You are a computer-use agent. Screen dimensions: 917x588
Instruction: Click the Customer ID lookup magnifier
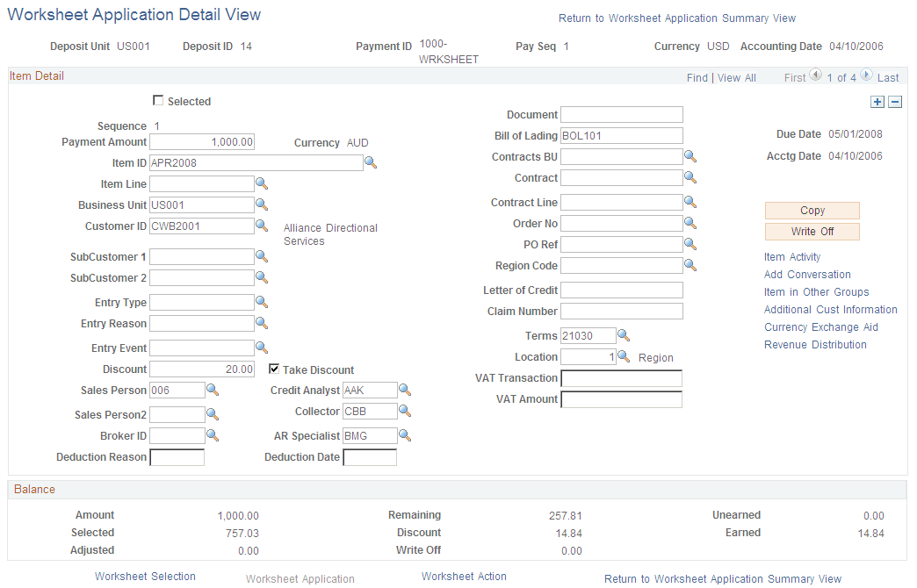coord(262,226)
